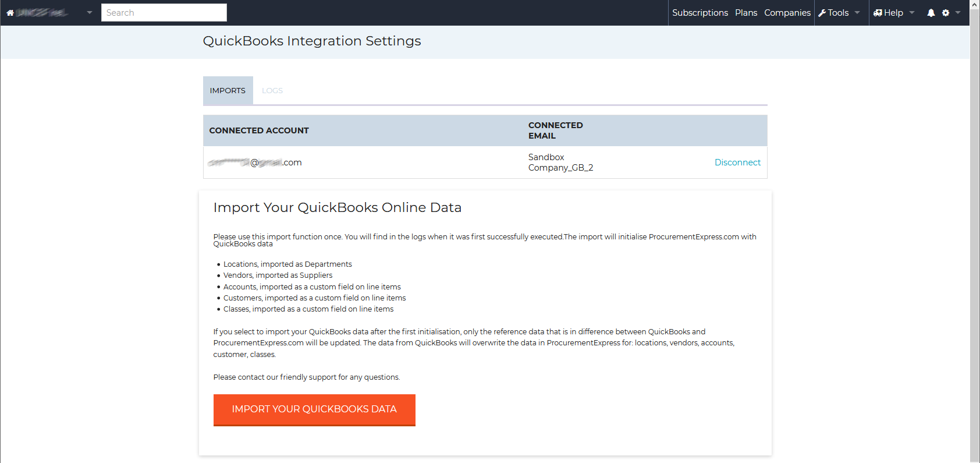Click 'Customers, imported as a custom field' item
980x463 pixels.
[315, 298]
